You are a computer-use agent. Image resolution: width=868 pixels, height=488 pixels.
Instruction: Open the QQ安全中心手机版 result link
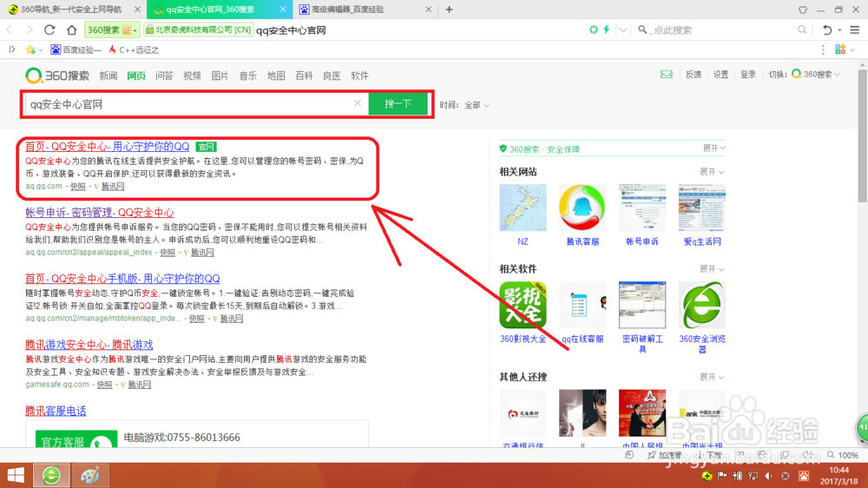coord(122,278)
